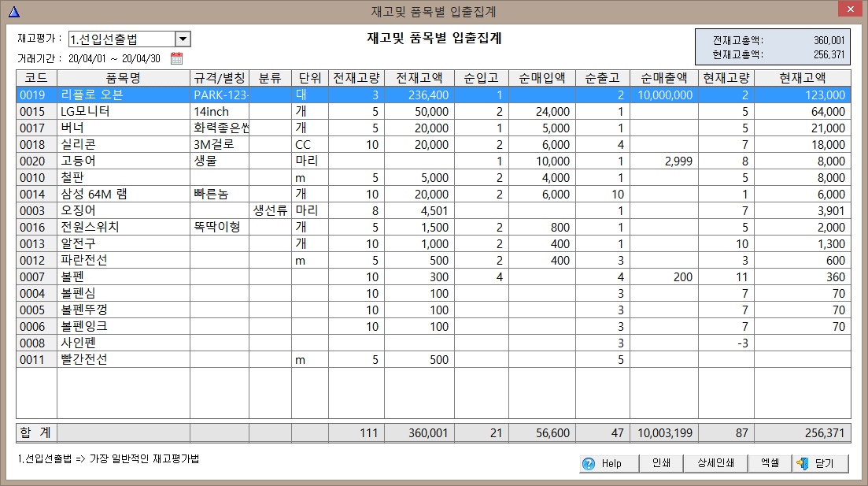
Task: Click the 인쇄 print button
Action: point(661,463)
